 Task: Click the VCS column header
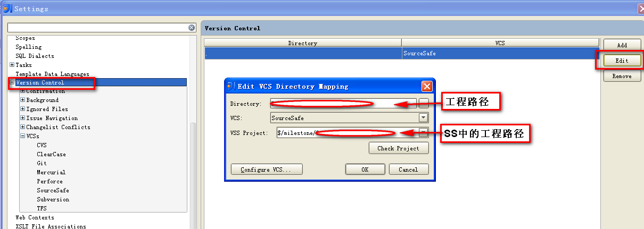point(500,43)
